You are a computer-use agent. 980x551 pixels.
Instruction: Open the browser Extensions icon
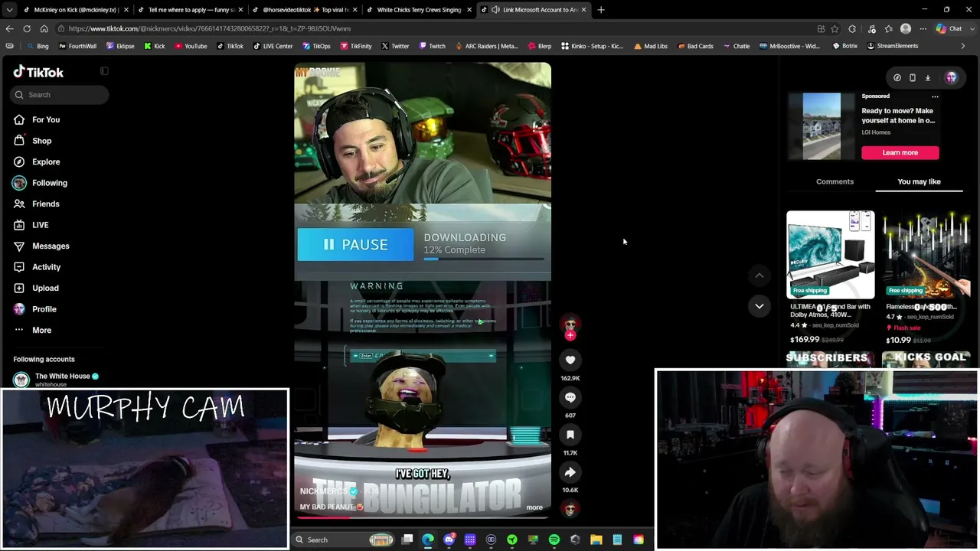tap(852, 29)
